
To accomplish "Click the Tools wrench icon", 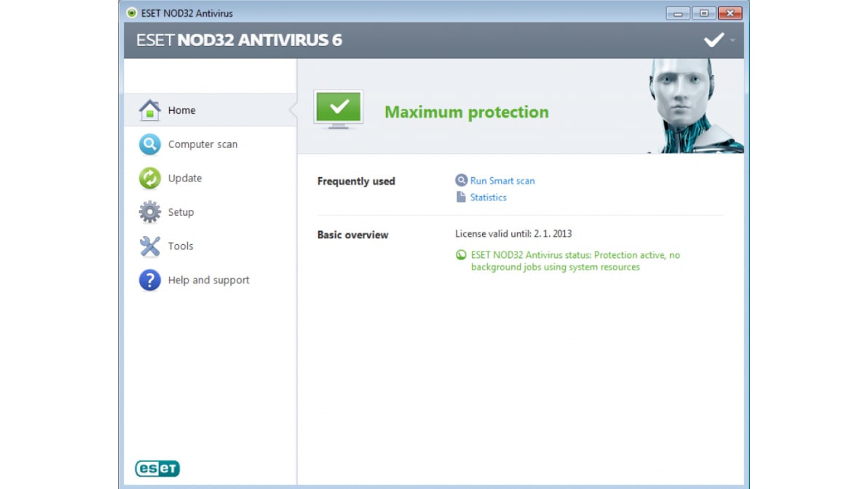I will point(149,246).
